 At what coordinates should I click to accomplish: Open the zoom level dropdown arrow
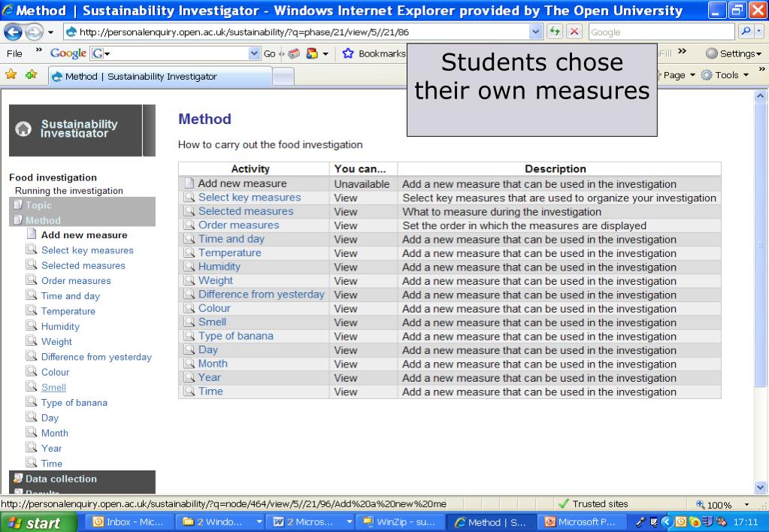tap(746, 504)
